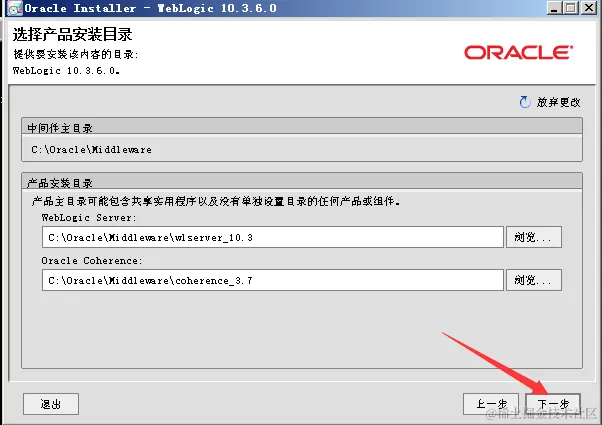Focus the WebLogic Server path input field

(273, 237)
